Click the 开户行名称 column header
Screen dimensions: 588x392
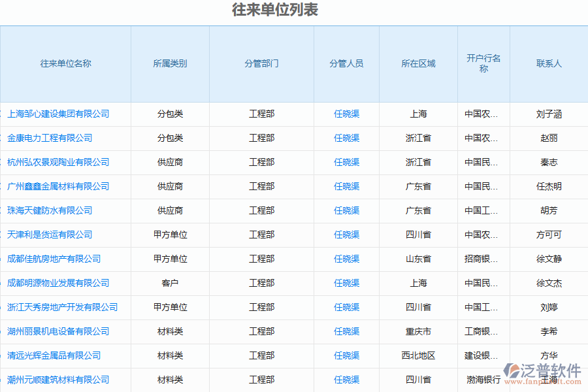(x=483, y=63)
